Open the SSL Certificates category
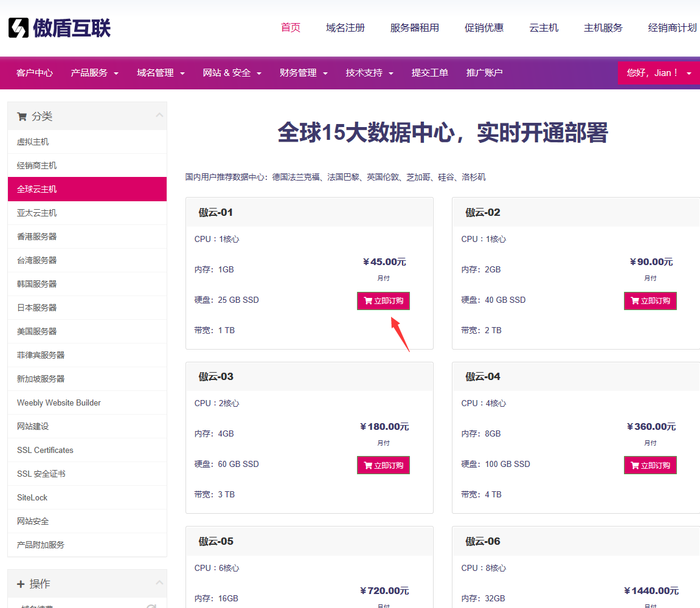This screenshot has height=608, width=700. pyautogui.click(x=45, y=450)
